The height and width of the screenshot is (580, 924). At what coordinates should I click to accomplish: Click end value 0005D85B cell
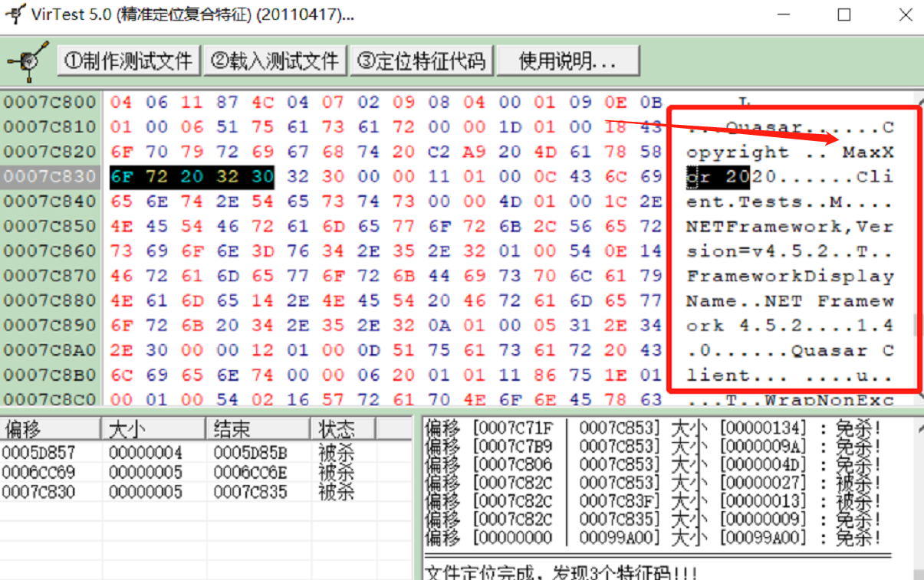249,452
